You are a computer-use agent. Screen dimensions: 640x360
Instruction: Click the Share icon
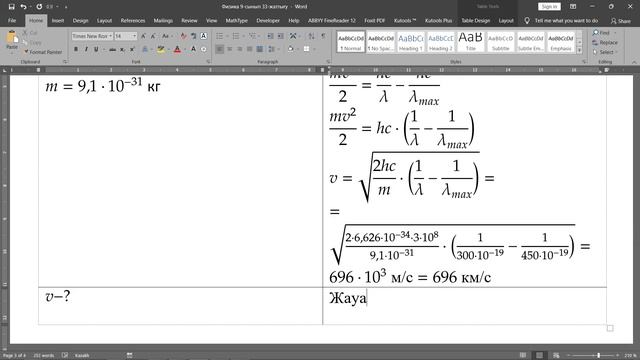point(620,21)
